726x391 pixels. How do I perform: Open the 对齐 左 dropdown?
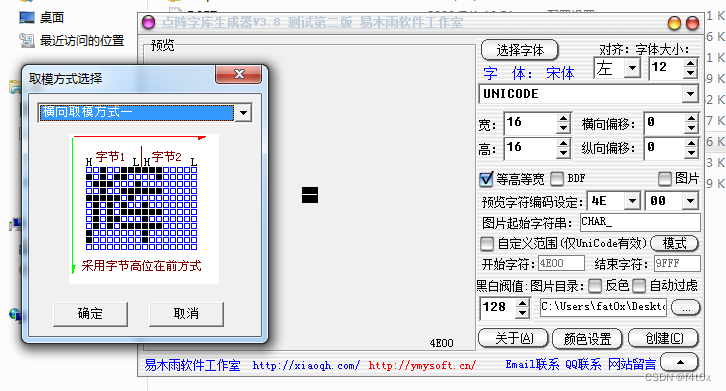tap(632, 68)
